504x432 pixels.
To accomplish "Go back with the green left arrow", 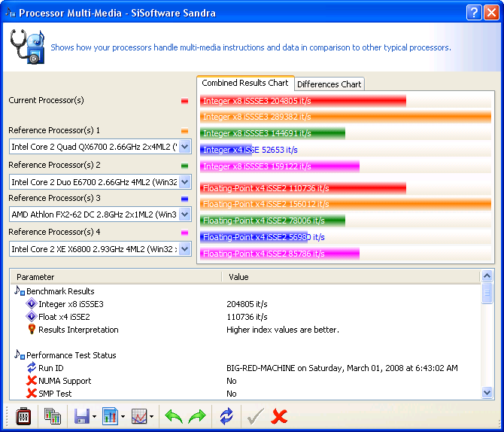I will [x=174, y=416].
